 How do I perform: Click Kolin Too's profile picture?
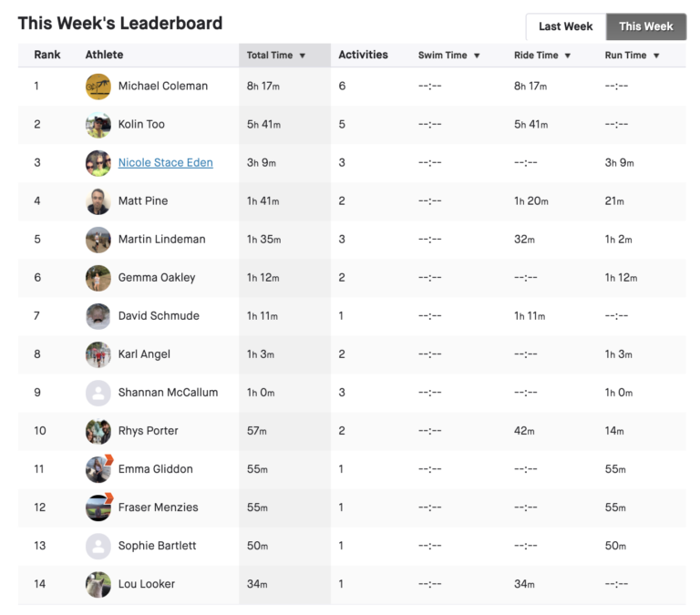pyautogui.click(x=98, y=125)
